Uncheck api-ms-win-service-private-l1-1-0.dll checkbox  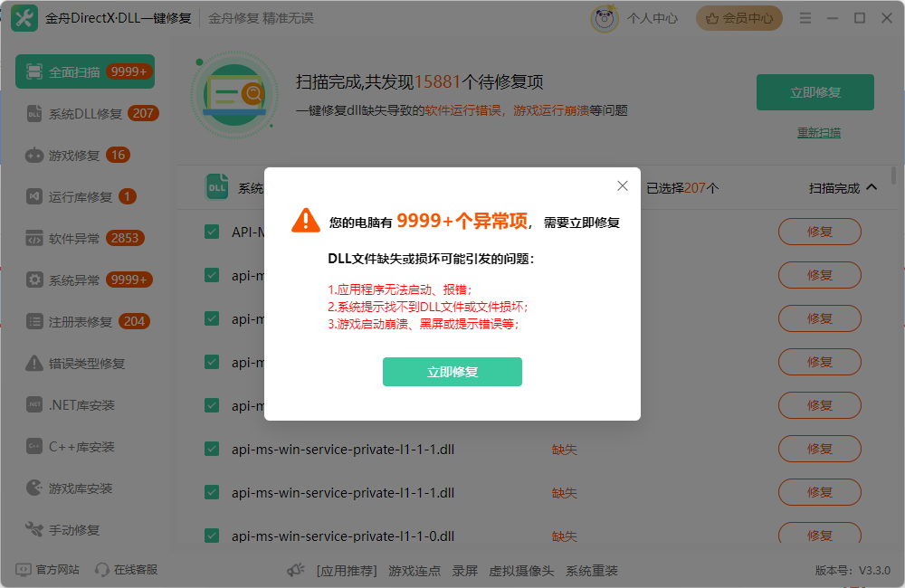pyautogui.click(x=212, y=536)
